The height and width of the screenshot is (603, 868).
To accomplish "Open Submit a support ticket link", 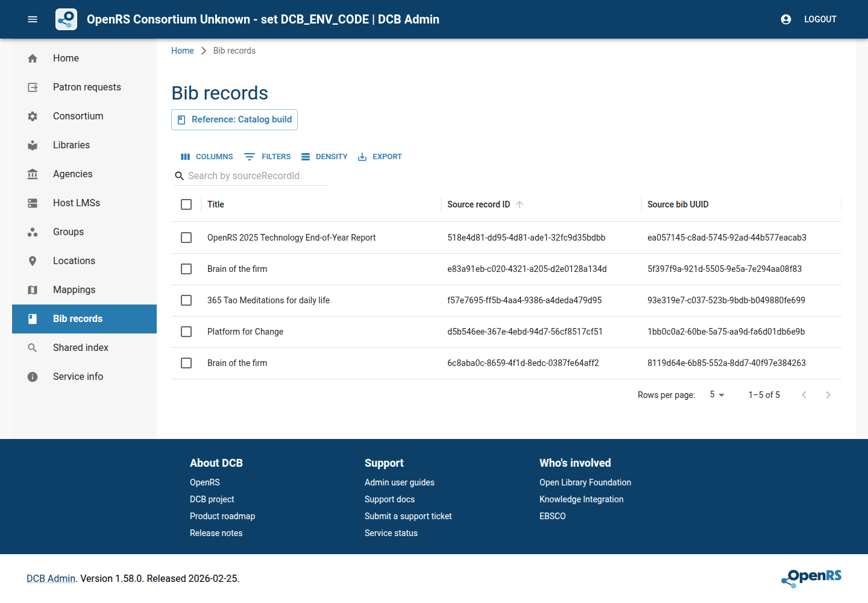I will (408, 516).
